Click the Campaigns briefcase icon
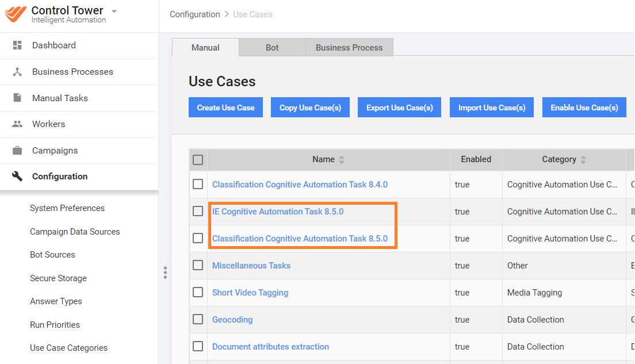 pyautogui.click(x=17, y=150)
